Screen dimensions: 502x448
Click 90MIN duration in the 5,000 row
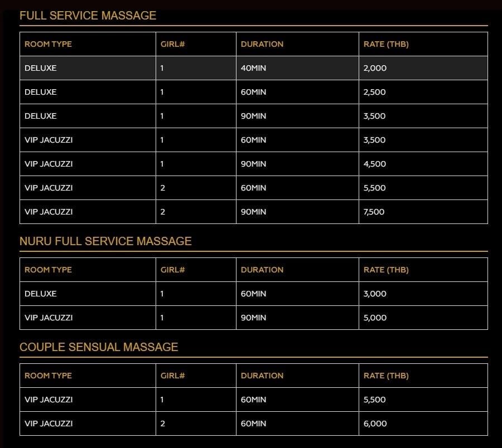(254, 318)
